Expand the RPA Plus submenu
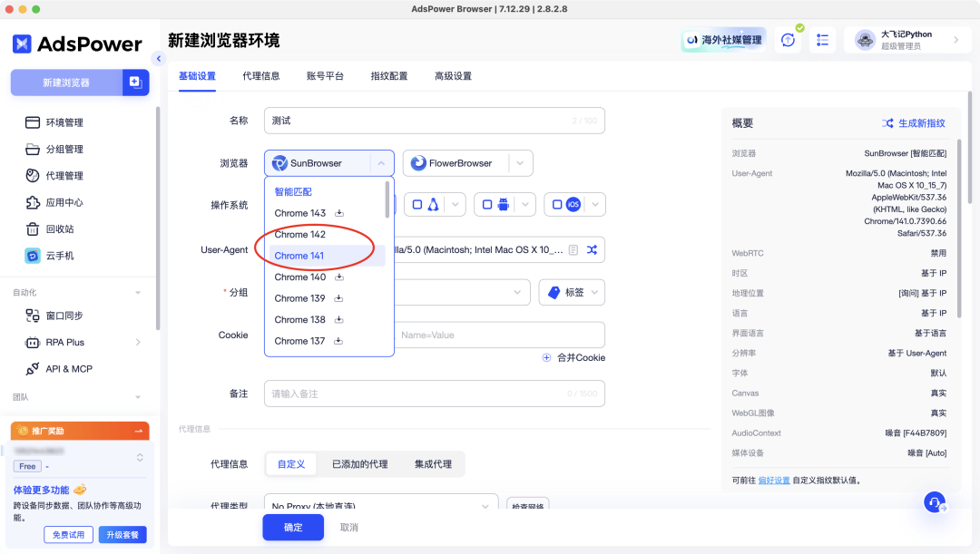The image size is (980, 554). tap(138, 342)
